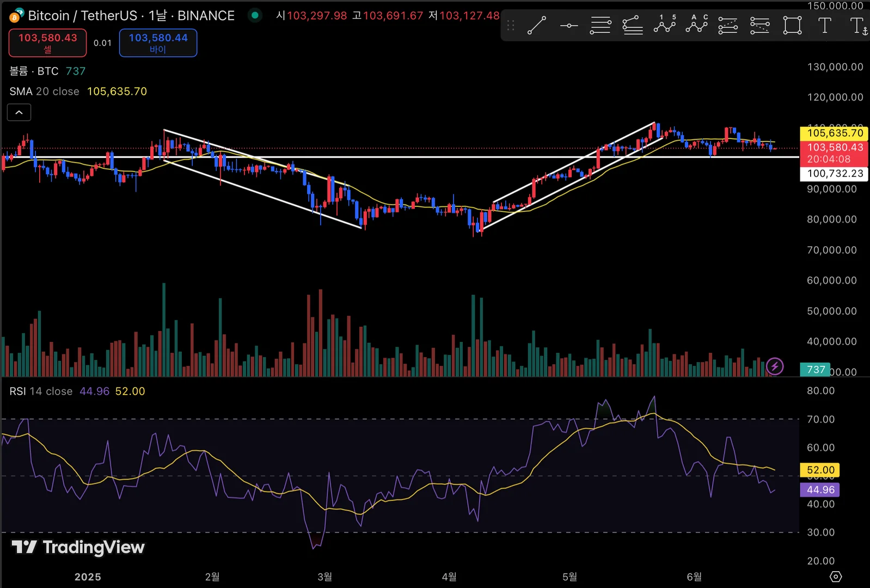Screen dimensions: 870x588
Task: Click the open price 시103,297.98
Action: point(311,16)
